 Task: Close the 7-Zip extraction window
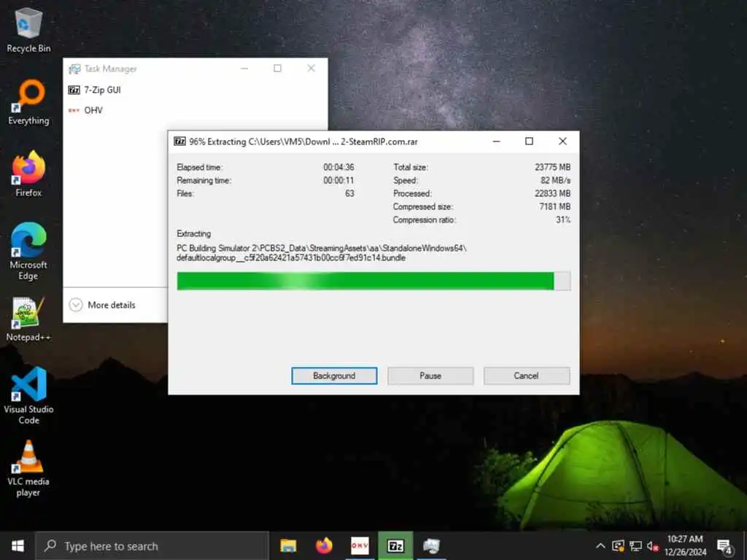coord(562,141)
